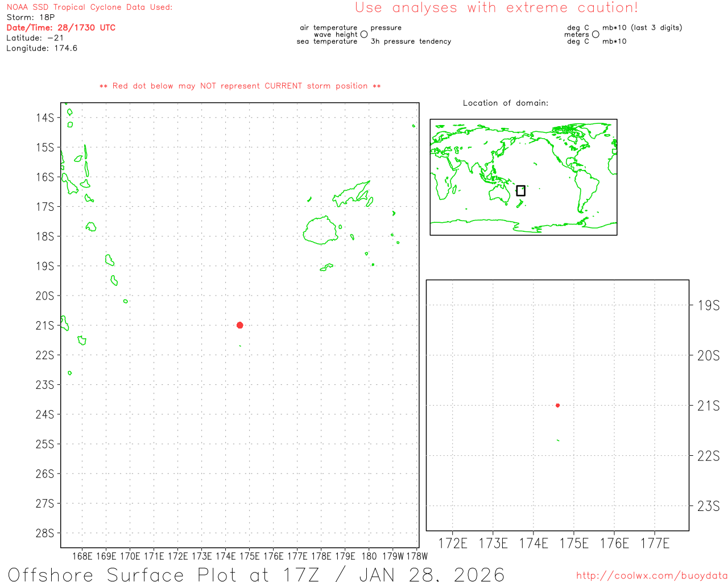Image resolution: width=728 pixels, height=582 pixels.
Task: Click the '14S' latitude label on main map
Action: pyautogui.click(x=45, y=118)
